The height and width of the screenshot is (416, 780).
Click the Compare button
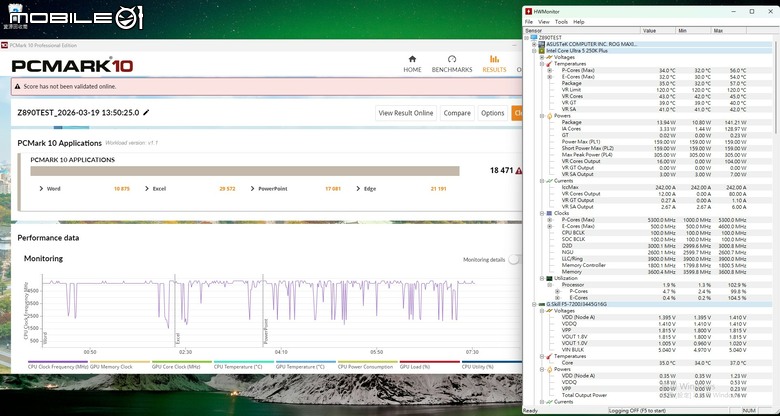pos(457,113)
